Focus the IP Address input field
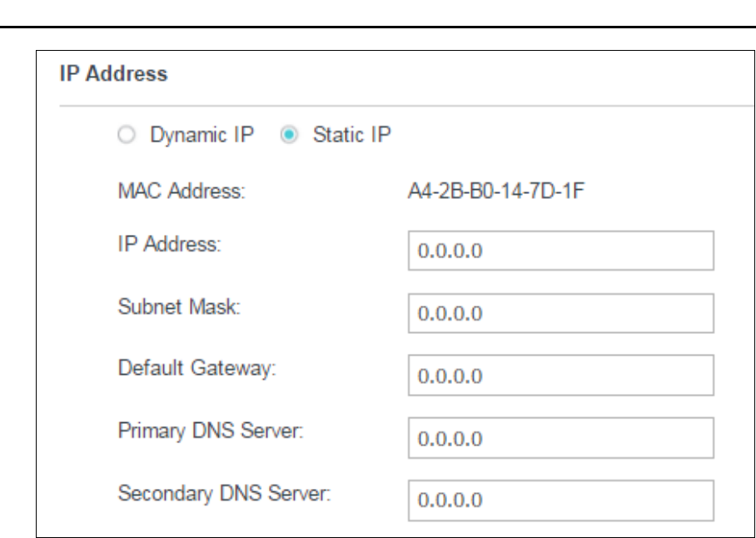Screen dimensions: 756x538 560,252
